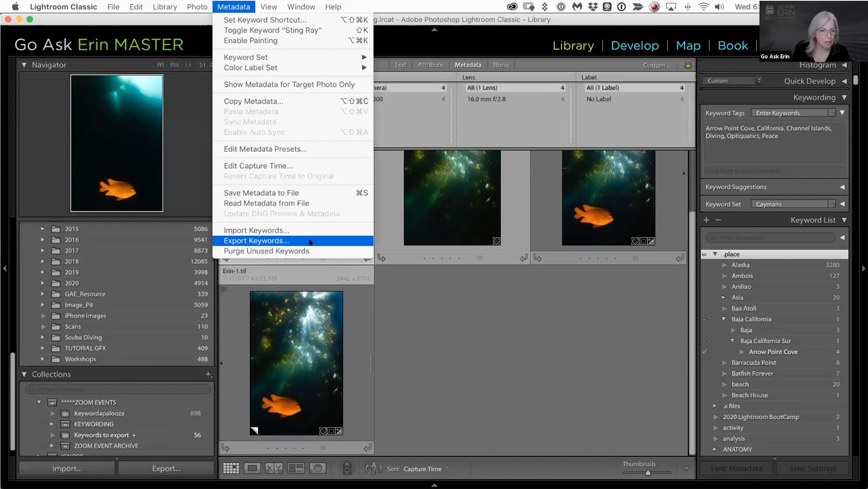Image resolution: width=868 pixels, height=489 pixels.
Task: Open Survey view icon
Action: (296, 468)
